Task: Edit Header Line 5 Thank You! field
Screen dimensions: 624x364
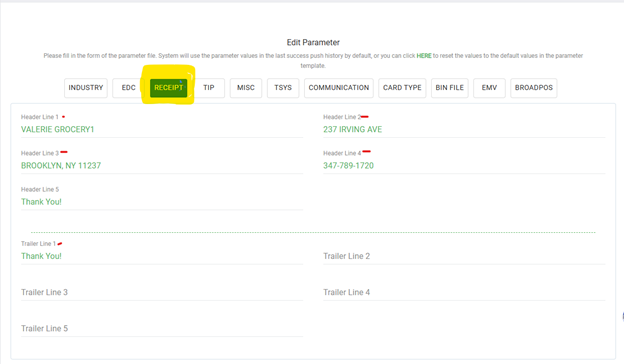Action: [162, 202]
